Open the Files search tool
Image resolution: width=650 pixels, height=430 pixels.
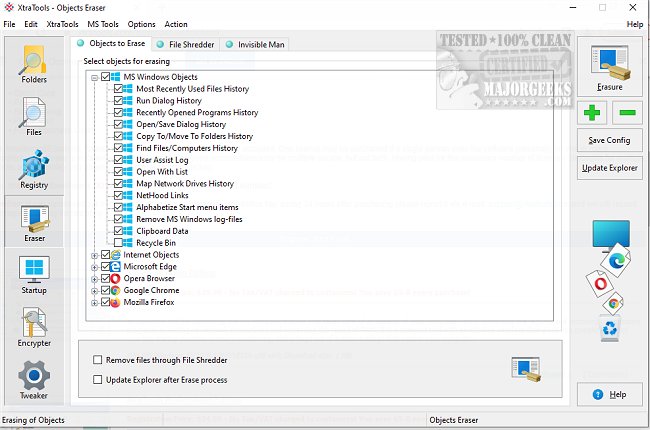[34, 116]
